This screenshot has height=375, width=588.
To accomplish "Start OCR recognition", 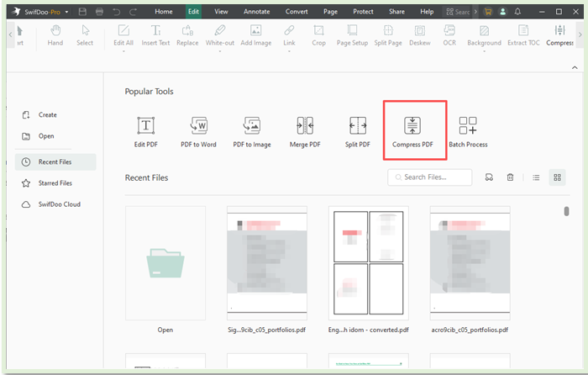I will tap(449, 35).
